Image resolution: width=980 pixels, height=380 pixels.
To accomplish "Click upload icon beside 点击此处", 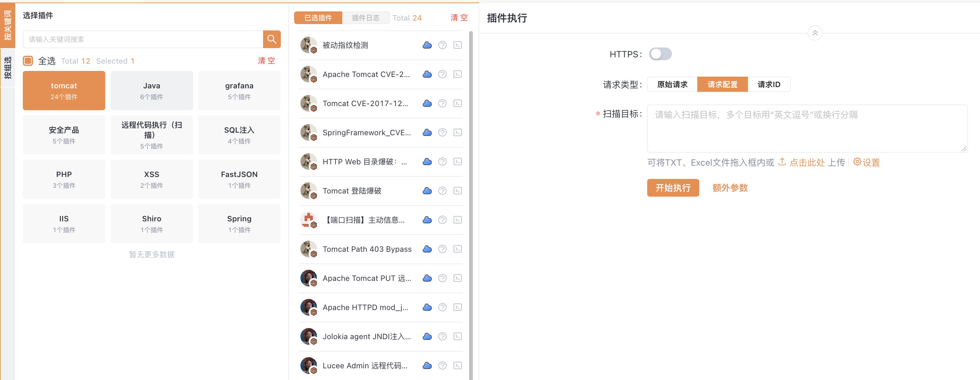I will [782, 162].
